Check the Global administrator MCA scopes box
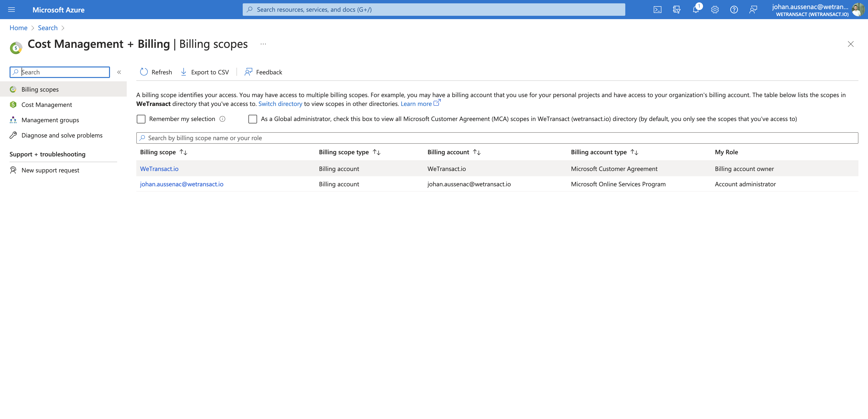The height and width of the screenshot is (419, 868). pyautogui.click(x=252, y=119)
